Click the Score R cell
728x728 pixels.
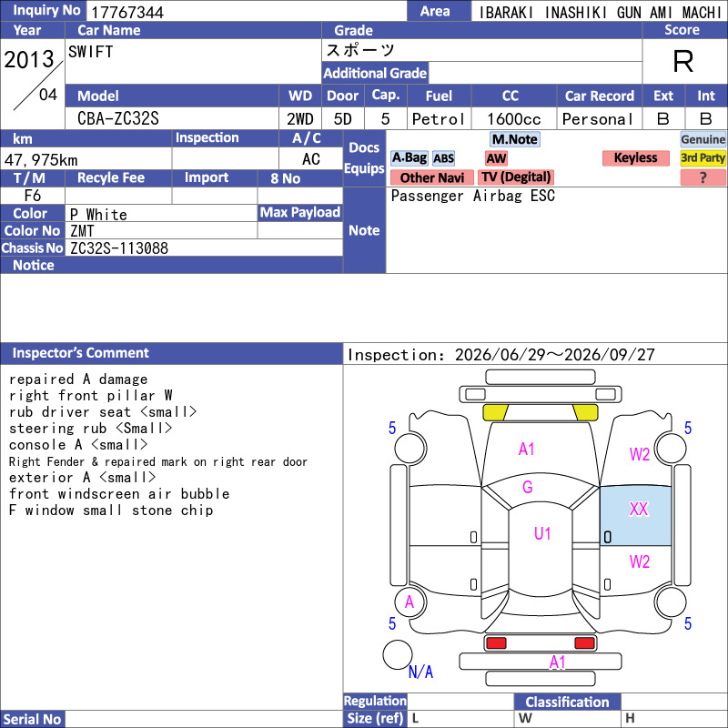click(684, 62)
